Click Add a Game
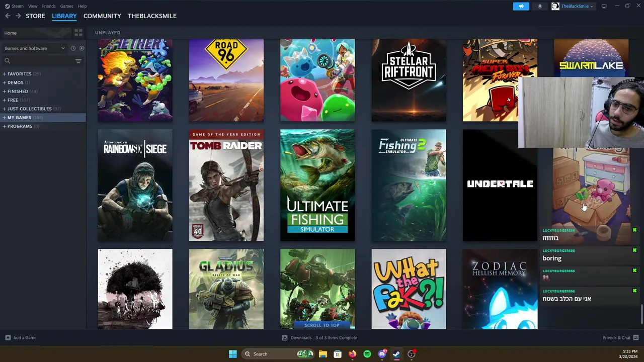Viewport: 644px width, 362px height. [21, 338]
